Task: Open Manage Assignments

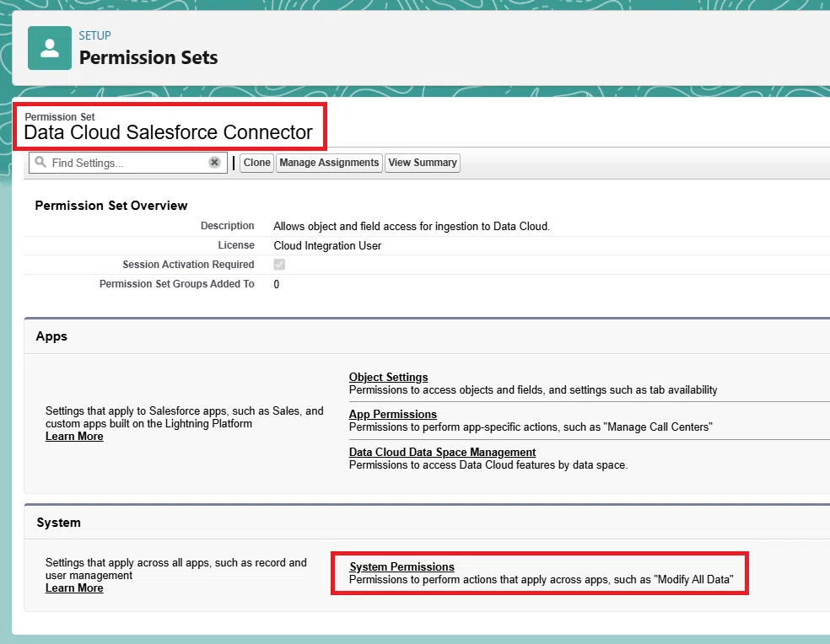Action: 329,163
